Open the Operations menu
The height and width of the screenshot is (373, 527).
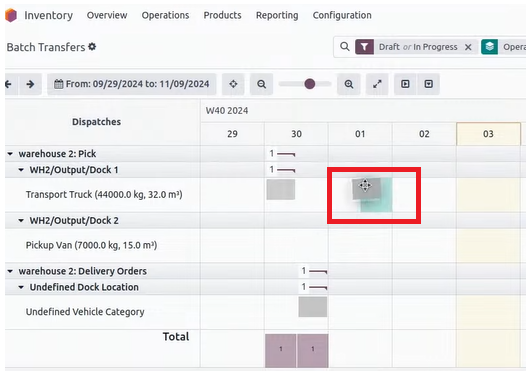click(x=165, y=15)
